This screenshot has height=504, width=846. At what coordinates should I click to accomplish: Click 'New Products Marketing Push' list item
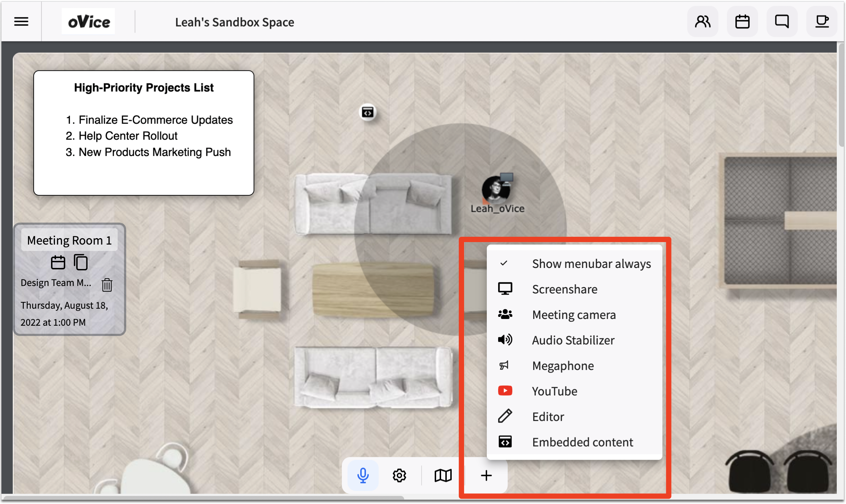pos(155,152)
